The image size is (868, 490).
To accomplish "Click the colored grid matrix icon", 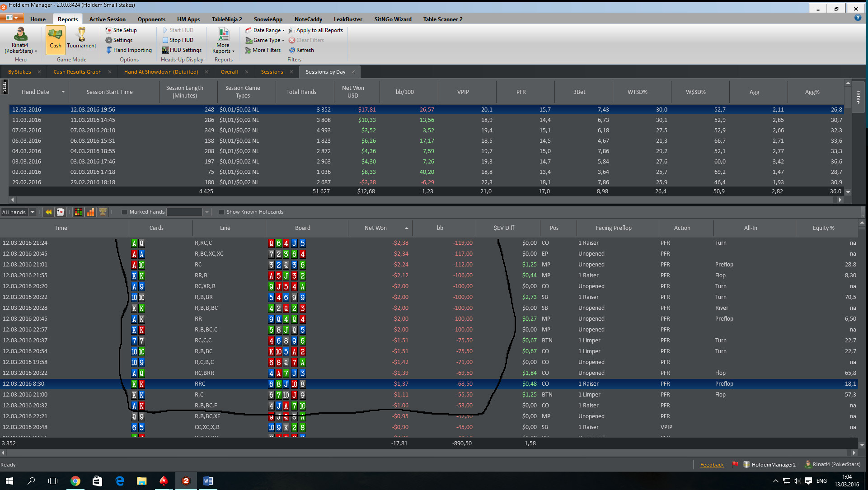I will click(78, 212).
